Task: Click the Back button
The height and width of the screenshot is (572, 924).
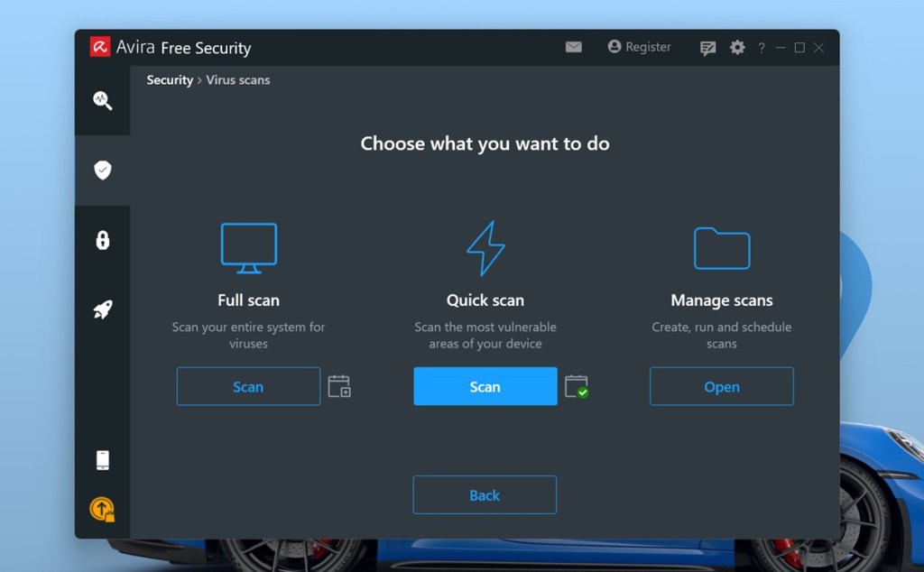Action: click(x=485, y=494)
